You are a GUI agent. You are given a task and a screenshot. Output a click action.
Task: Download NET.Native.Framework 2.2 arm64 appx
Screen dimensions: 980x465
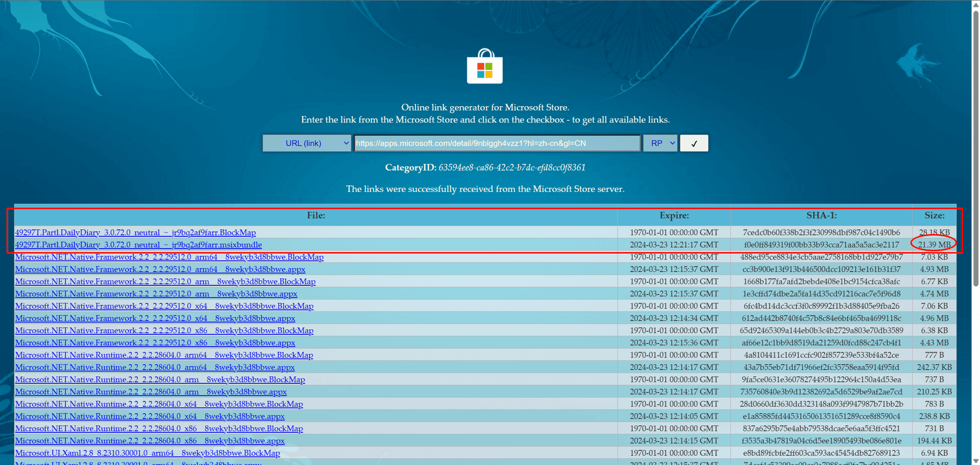coord(160,270)
